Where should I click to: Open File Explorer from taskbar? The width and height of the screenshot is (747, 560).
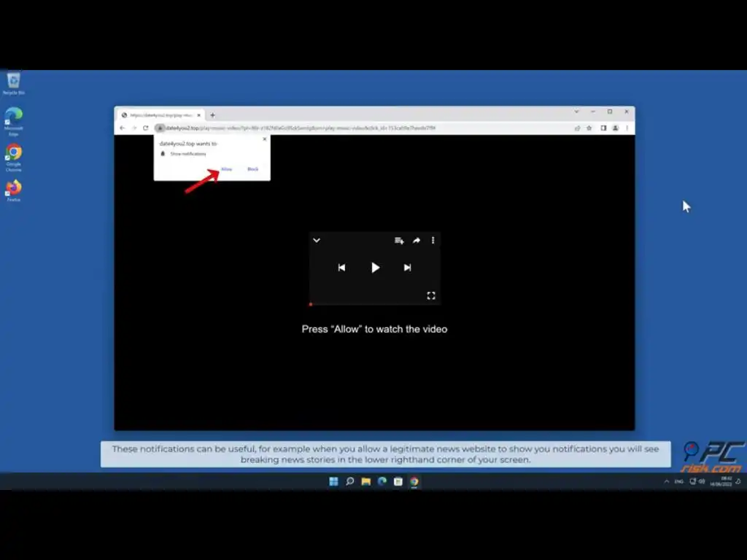[366, 481]
